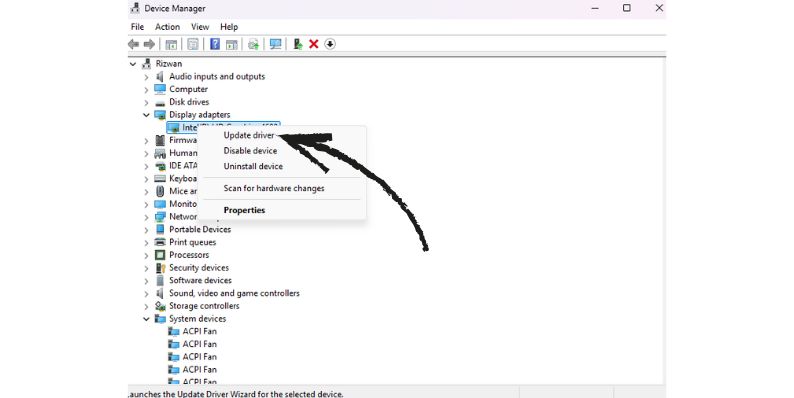
Task: Expand the IDE ATA controllers chevron
Action: tap(146, 166)
